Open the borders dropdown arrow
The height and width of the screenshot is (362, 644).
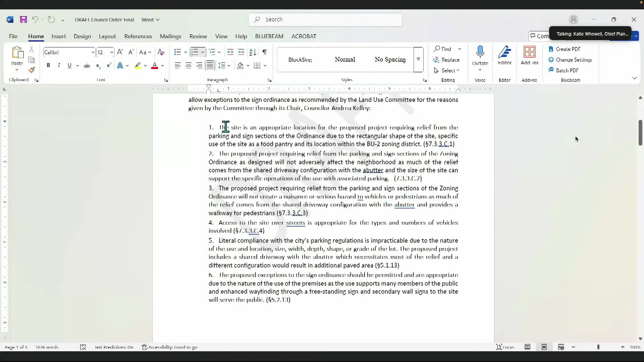pyautogui.click(x=265, y=66)
